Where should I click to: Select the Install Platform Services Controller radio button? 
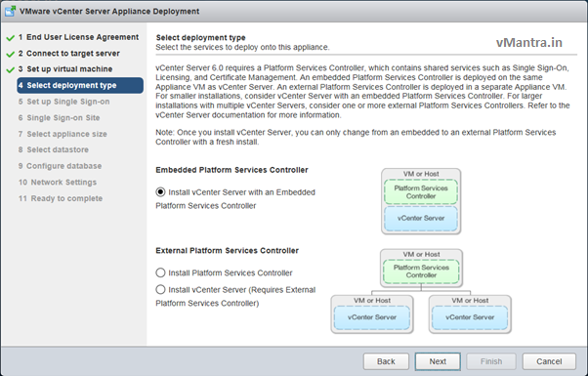[x=160, y=272]
